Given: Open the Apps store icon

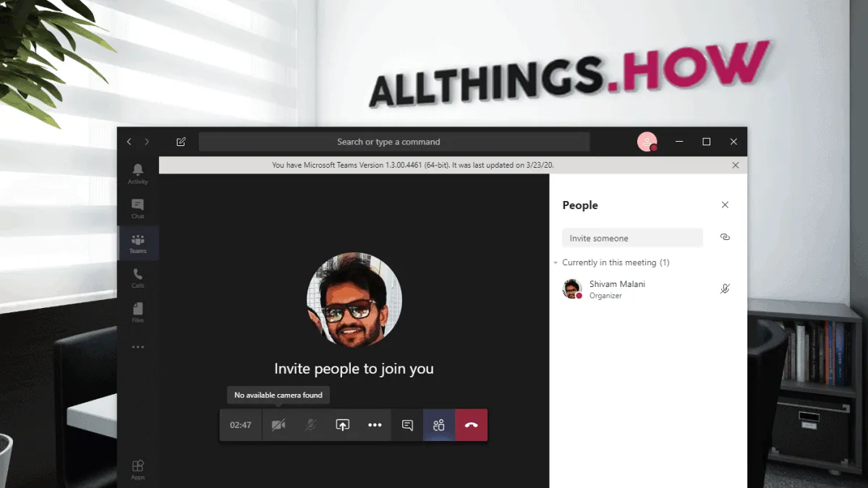Looking at the screenshot, I should 137,468.
